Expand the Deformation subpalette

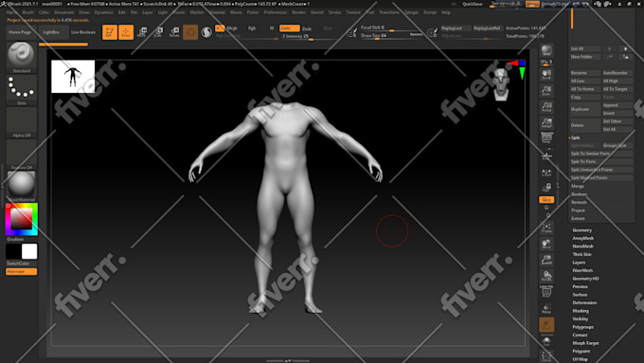(584, 302)
